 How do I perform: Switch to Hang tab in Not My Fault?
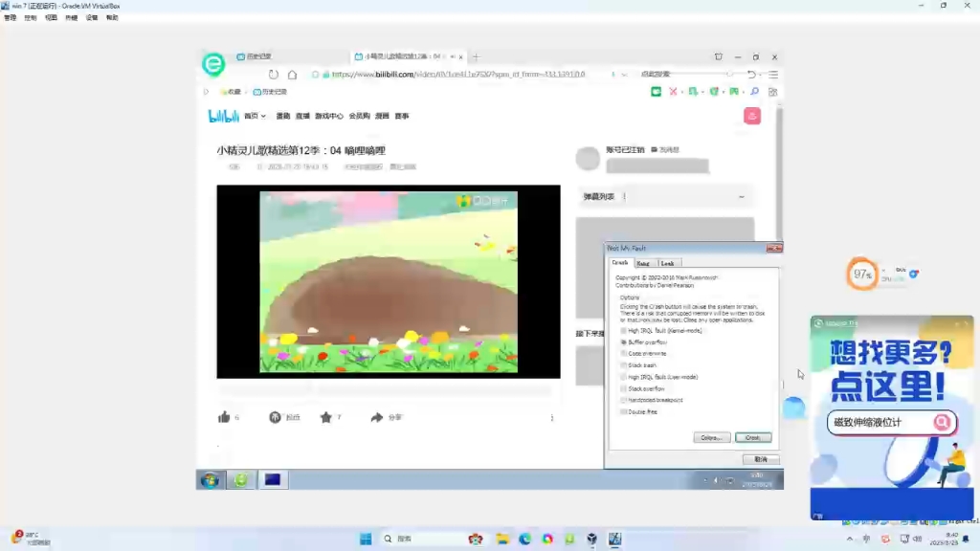click(643, 264)
